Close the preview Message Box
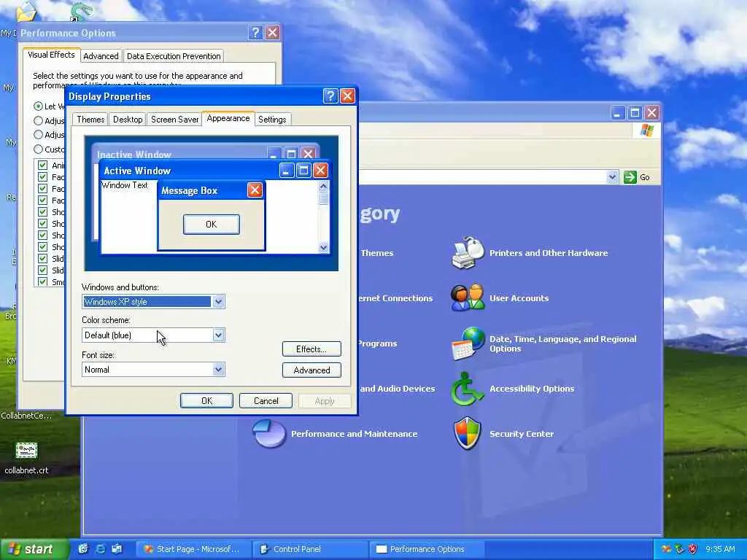The width and height of the screenshot is (747, 560). pyautogui.click(x=255, y=190)
